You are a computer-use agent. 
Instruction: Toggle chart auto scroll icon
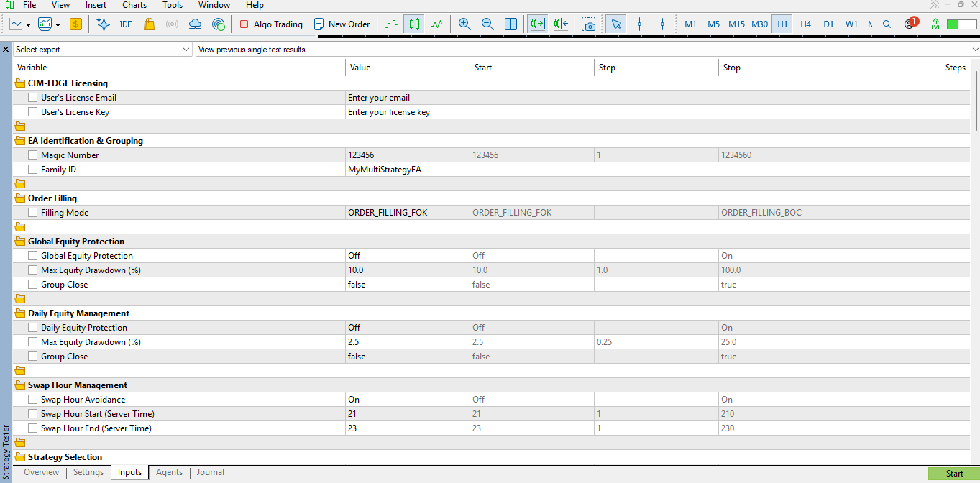pos(538,24)
